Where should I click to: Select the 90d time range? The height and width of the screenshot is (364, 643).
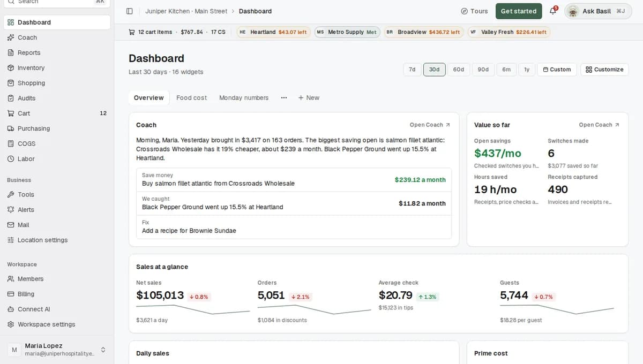[483, 70]
